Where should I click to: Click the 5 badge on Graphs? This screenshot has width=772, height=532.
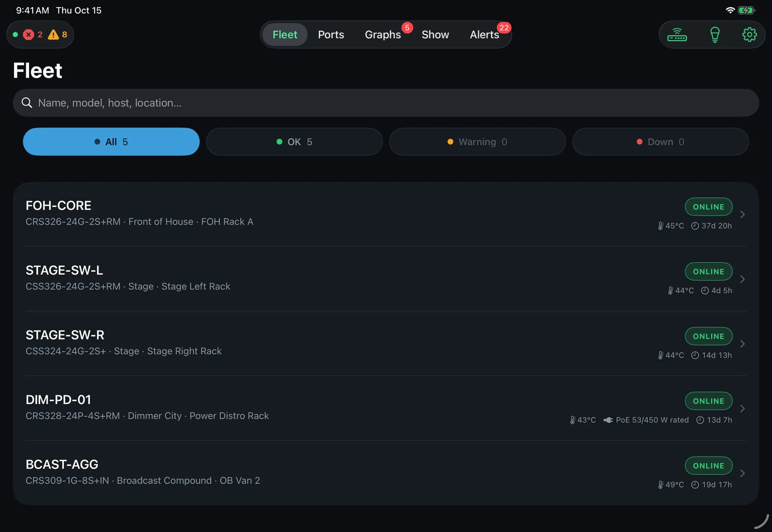coord(407,28)
